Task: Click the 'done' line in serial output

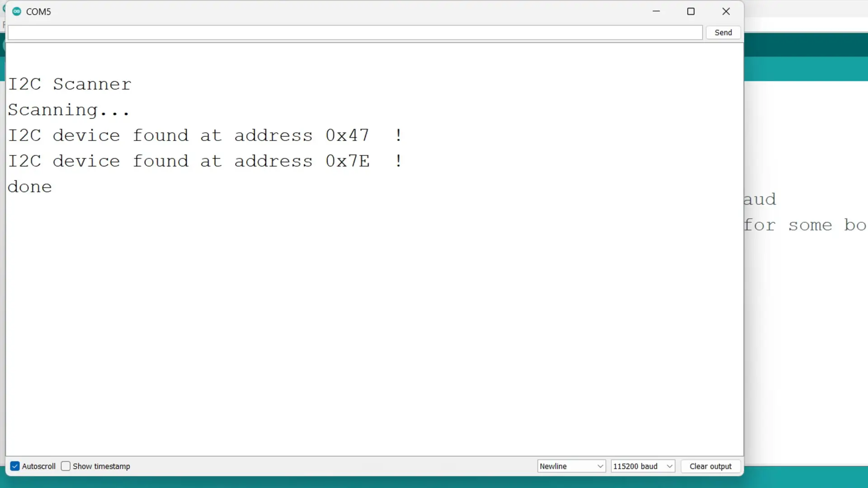Action: coord(30,187)
